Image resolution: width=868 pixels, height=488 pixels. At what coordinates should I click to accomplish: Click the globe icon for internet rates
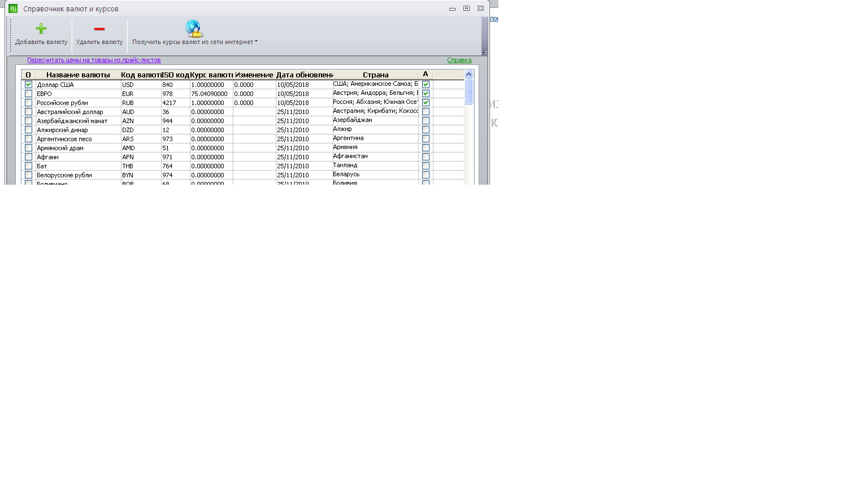(194, 28)
